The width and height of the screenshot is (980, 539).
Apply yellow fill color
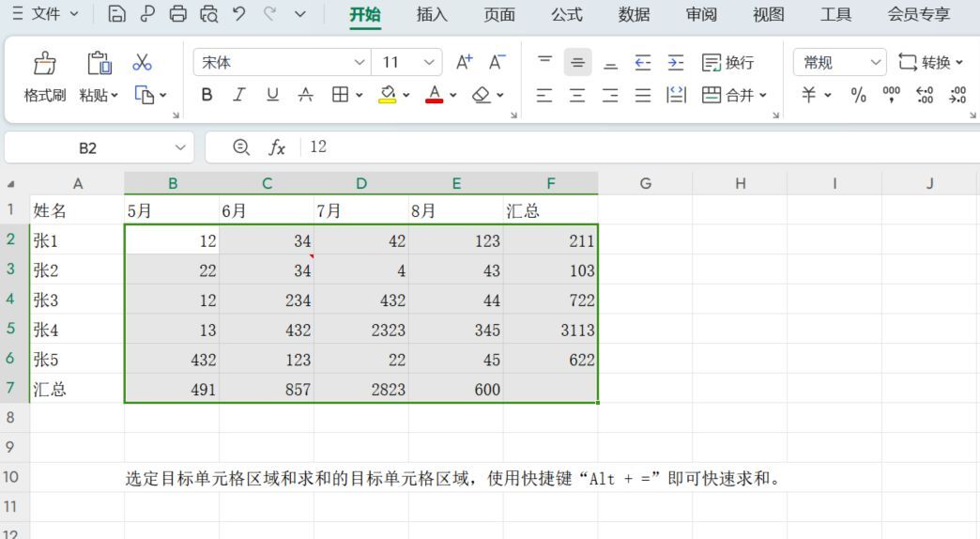tap(388, 95)
